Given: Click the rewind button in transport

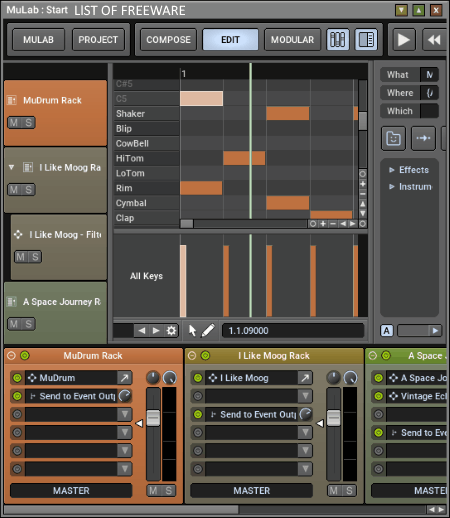Looking at the screenshot, I should click(434, 40).
